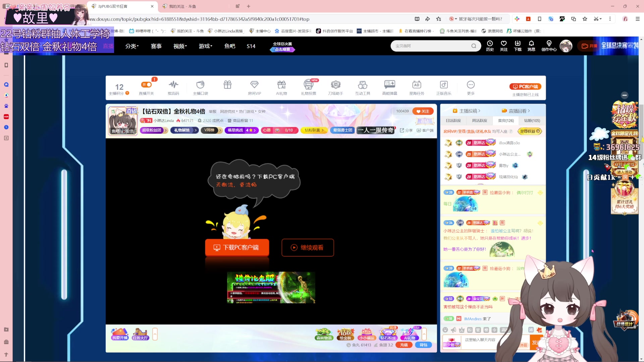Click the megaphone horn icon in chat toolbar
The width and height of the screenshot is (644, 362).
click(453, 330)
